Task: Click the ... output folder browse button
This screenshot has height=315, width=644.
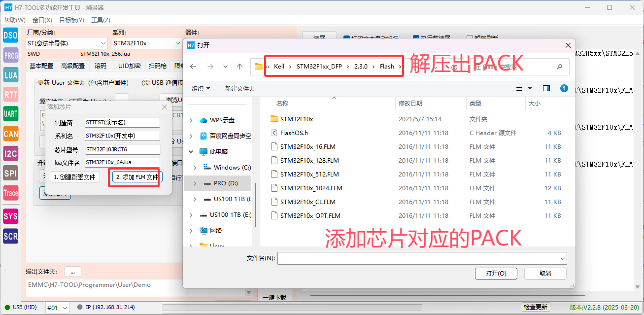Action: pos(72,272)
